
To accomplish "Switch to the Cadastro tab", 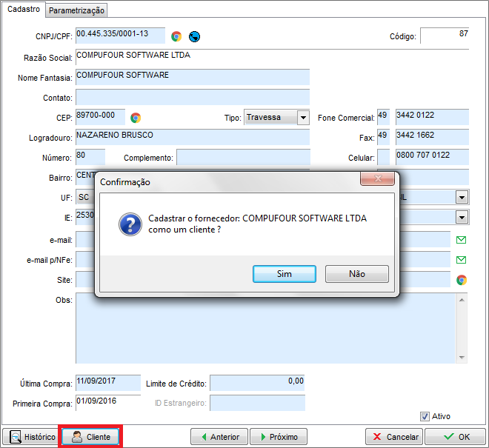I will point(24,10).
